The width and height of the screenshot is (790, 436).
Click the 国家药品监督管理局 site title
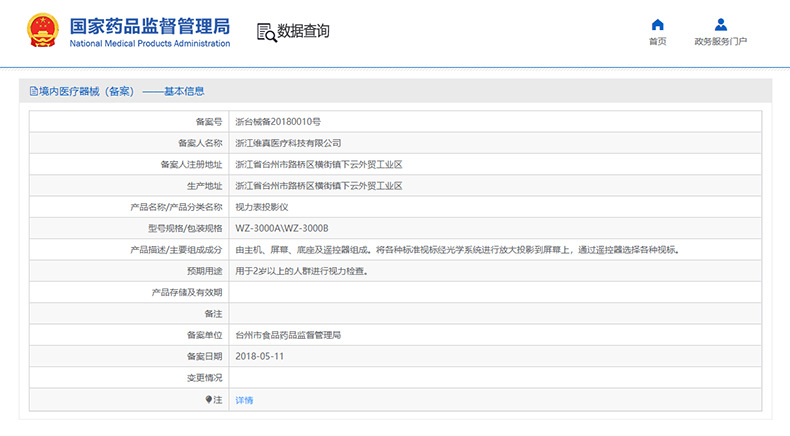149,24
